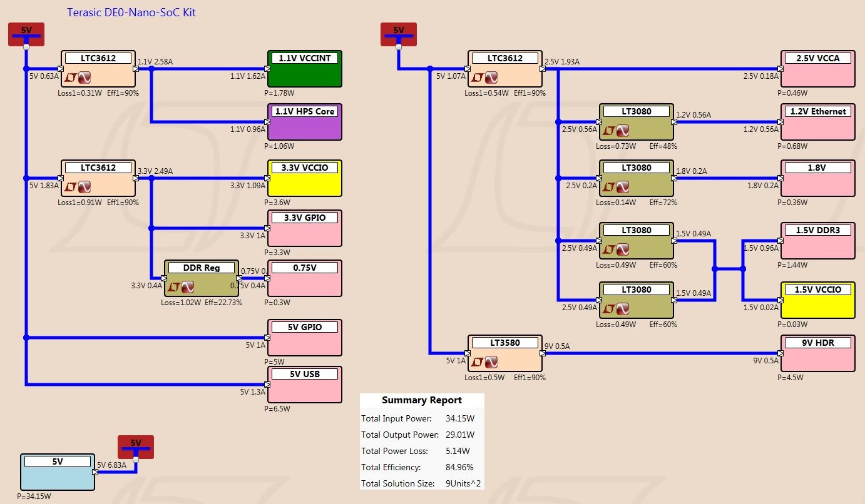The height and width of the screenshot is (504, 865).
Task: Select the 3.3V GPIO load name field
Action: pos(305,217)
